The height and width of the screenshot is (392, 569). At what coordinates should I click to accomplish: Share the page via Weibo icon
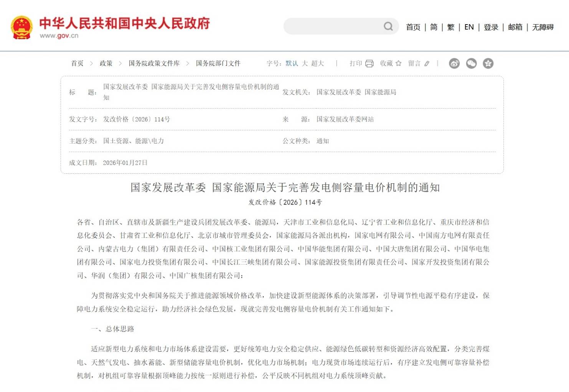[454, 64]
